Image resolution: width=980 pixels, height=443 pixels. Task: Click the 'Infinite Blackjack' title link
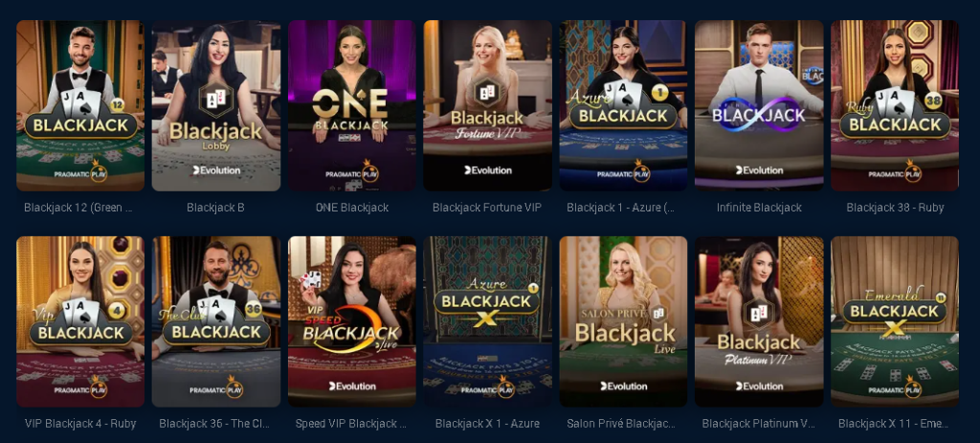point(759,208)
